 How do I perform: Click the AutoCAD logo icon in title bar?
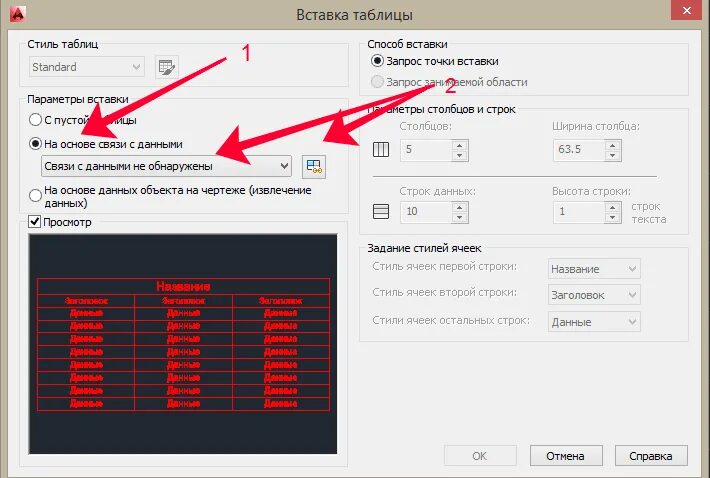pyautogui.click(x=17, y=14)
